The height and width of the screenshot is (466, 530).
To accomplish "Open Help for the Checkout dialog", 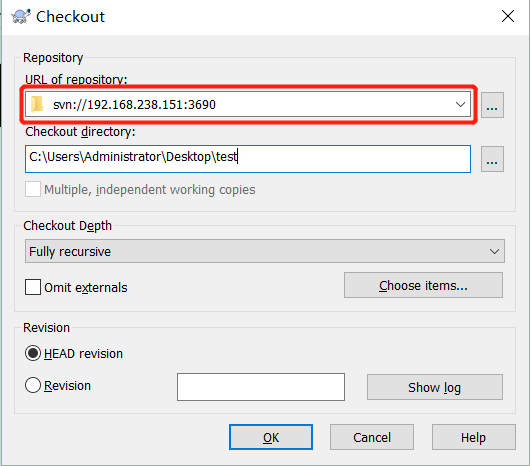I will point(474,437).
